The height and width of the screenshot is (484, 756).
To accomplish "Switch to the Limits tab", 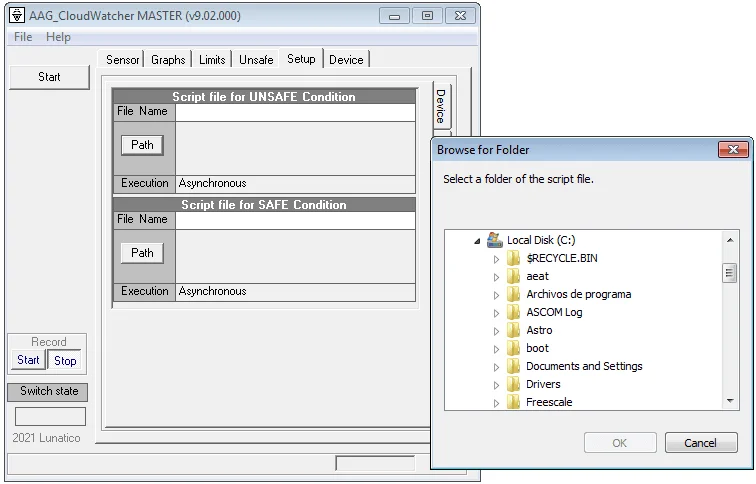I will pyautogui.click(x=212, y=60).
